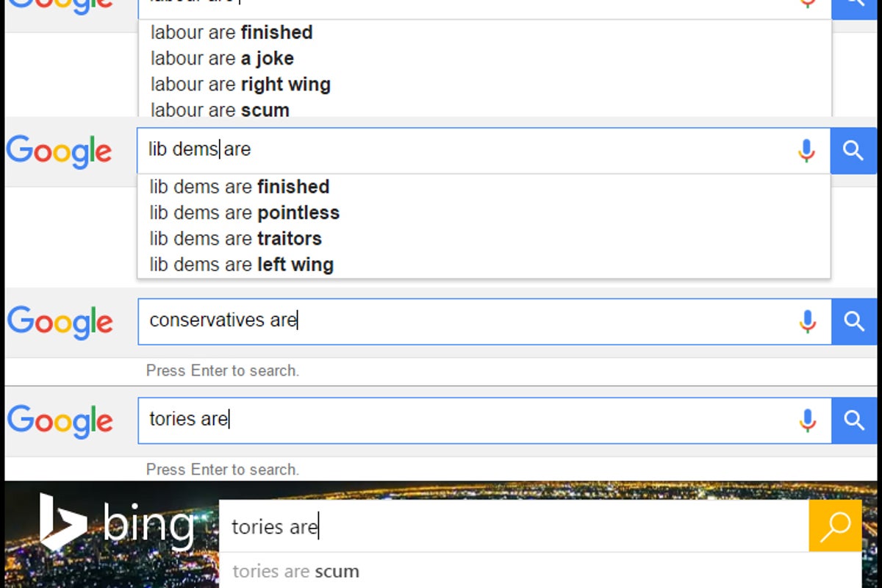Select the "labour are scum" suggestion
Screen dimensions: 882x588
click(x=218, y=110)
